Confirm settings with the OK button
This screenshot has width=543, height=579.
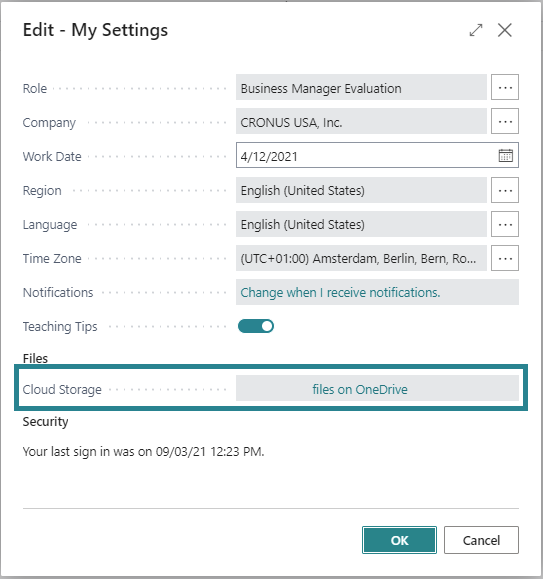pos(399,540)
